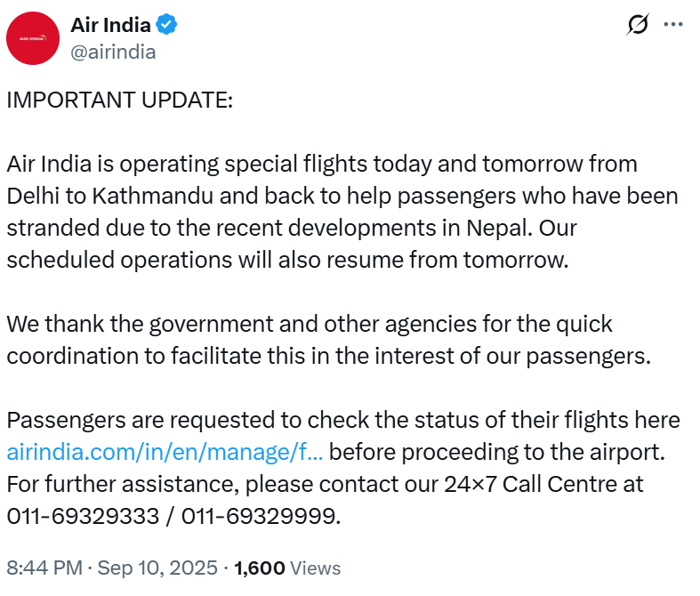Open the Grok icon beside the menu
Screen dimensions: 700x596
click(637, 26)
